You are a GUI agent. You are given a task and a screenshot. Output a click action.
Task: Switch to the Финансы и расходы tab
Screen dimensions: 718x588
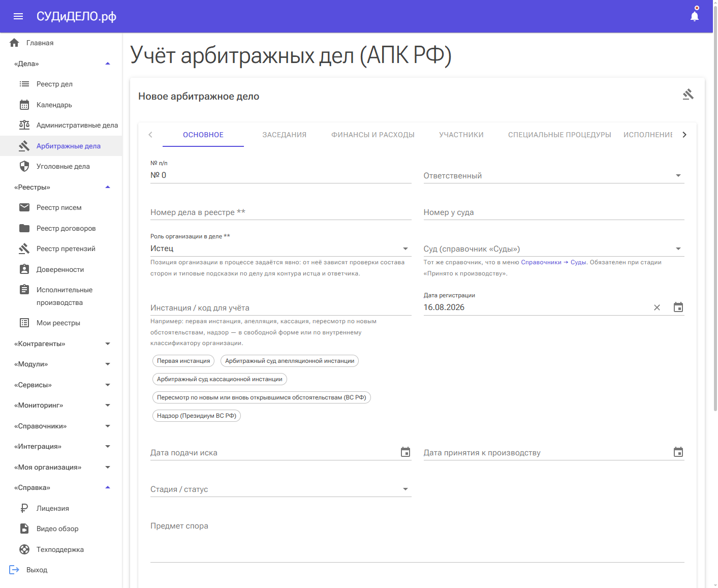point(373,135)
